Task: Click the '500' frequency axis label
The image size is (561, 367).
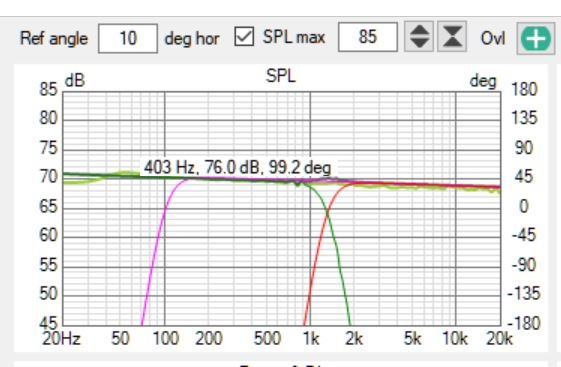Action: (267, 338)
